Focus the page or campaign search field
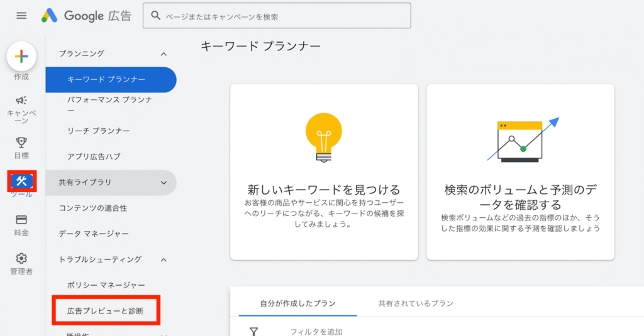This screenshot has height=336, width=644. click(x=277, y=16)
